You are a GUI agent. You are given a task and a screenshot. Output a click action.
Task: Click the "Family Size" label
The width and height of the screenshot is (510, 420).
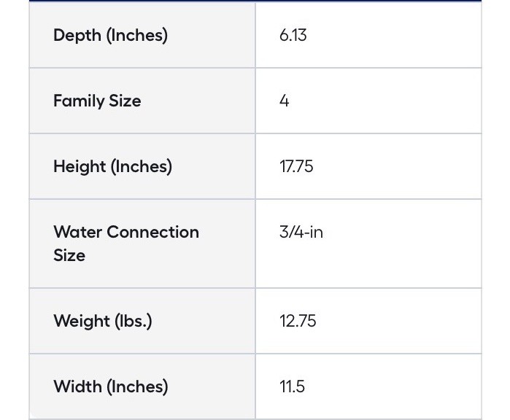[97, 101]
